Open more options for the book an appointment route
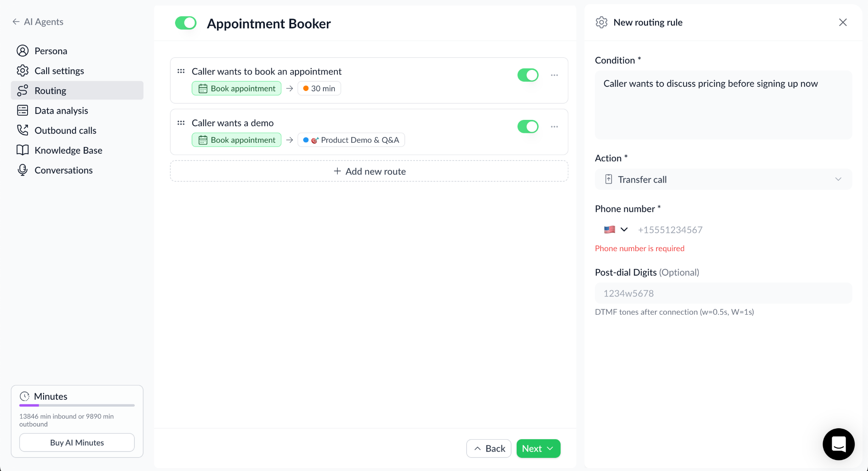 click(x=554, y=75)
